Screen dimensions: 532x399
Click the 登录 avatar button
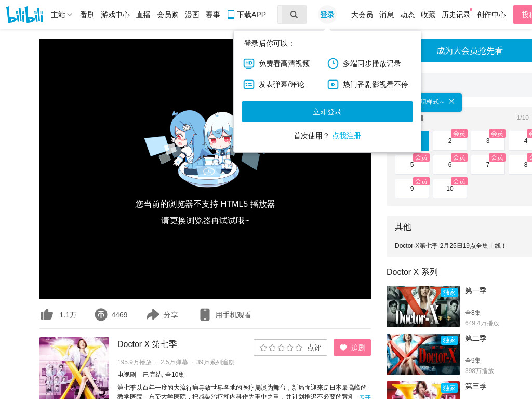(327, 15)
